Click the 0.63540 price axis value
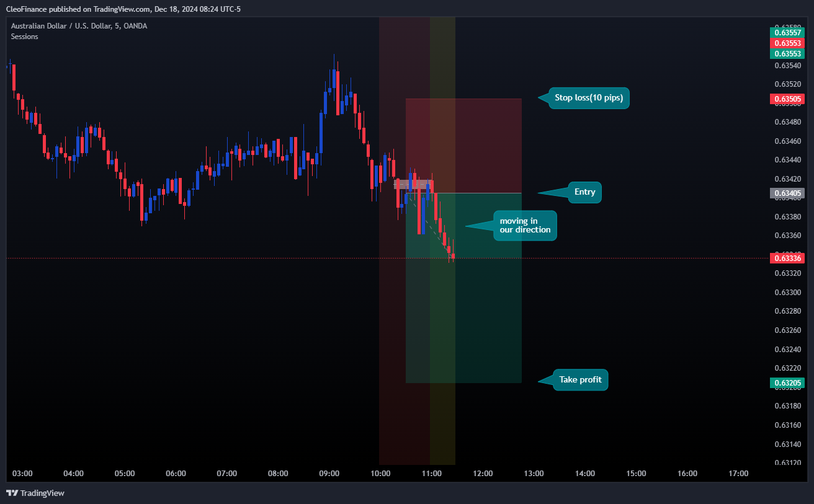The image size is (814, 504). tap(787, 65)
